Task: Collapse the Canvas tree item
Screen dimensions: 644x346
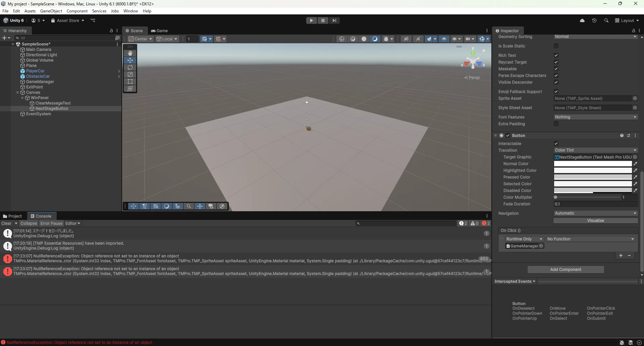Action: tap(18, 93)
